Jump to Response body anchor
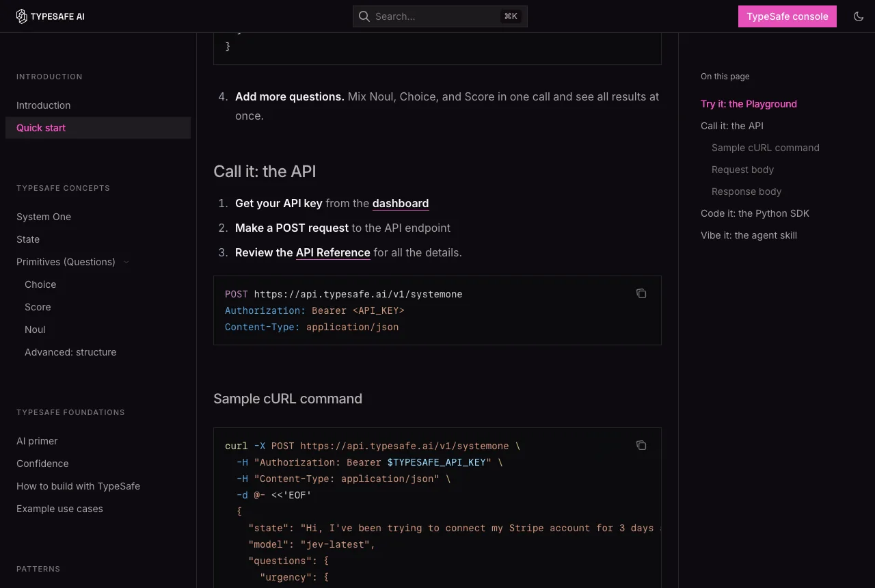The image size is (875, 588). click(x=746, y=191)
